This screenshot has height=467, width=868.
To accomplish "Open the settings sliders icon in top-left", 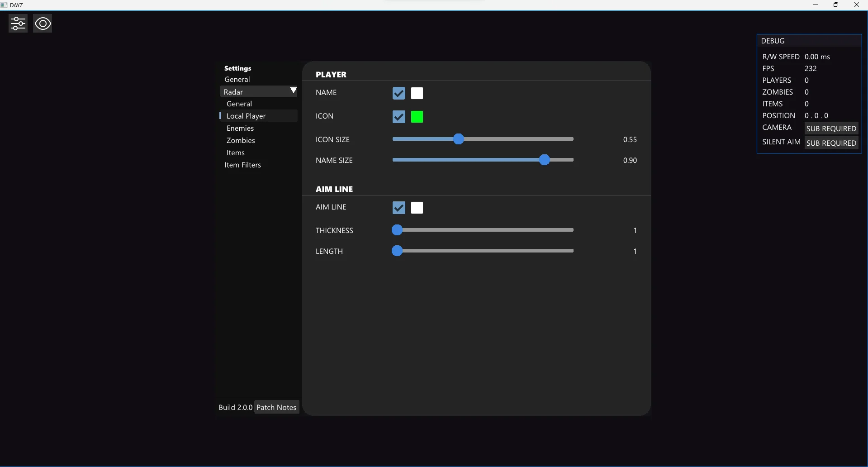I will tap(18, 24).
